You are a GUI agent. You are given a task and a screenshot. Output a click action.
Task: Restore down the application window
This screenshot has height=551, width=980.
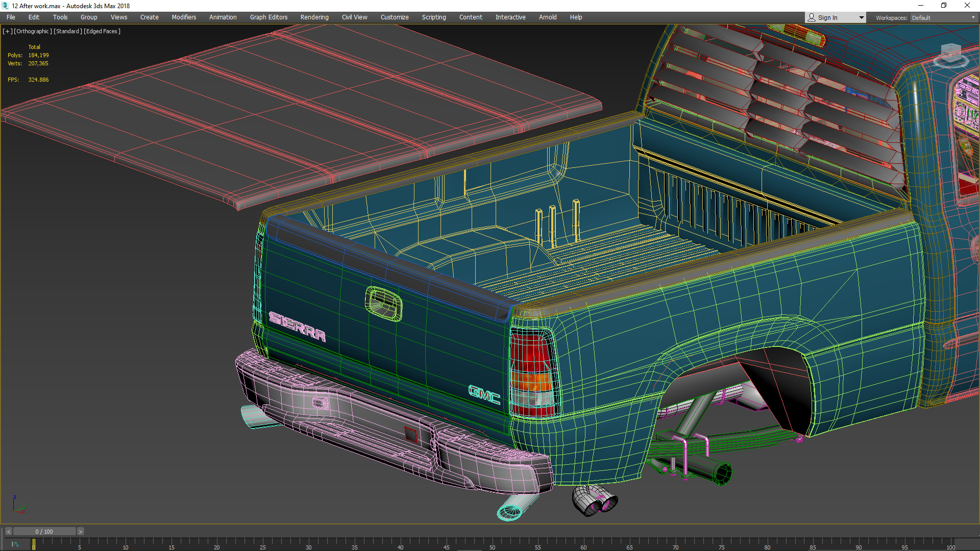point(944,6)
